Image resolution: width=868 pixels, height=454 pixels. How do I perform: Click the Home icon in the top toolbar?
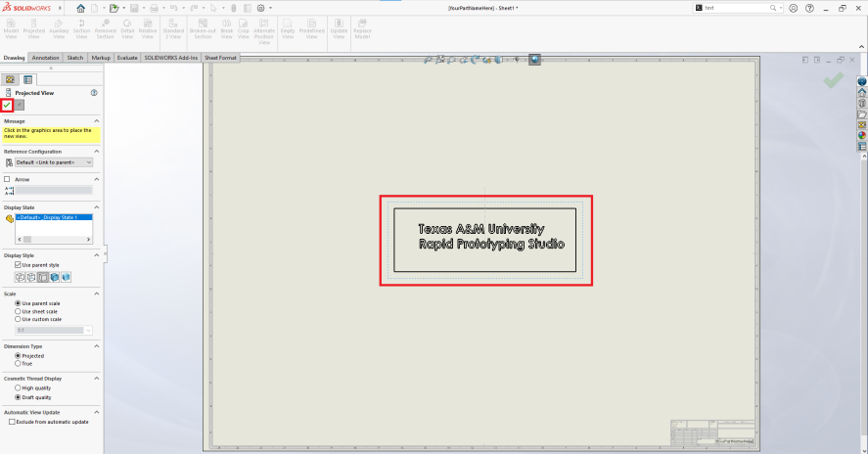click(x=81, y=8)
